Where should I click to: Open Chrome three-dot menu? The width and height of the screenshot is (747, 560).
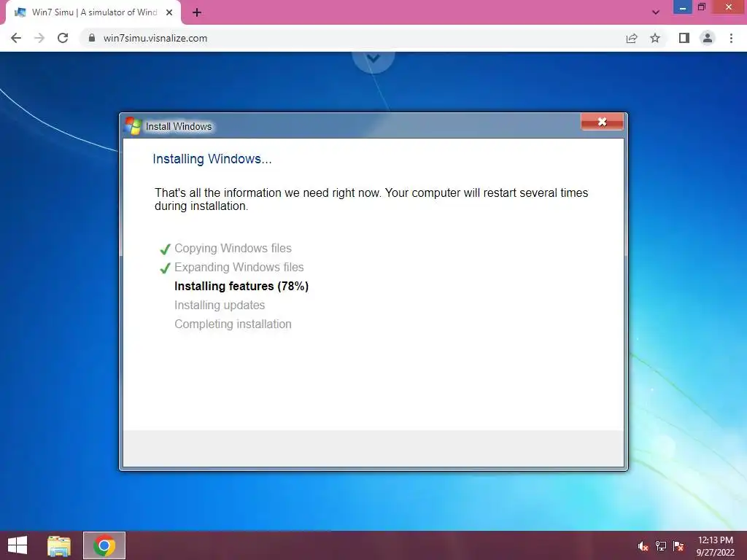[x=731, y=38]
